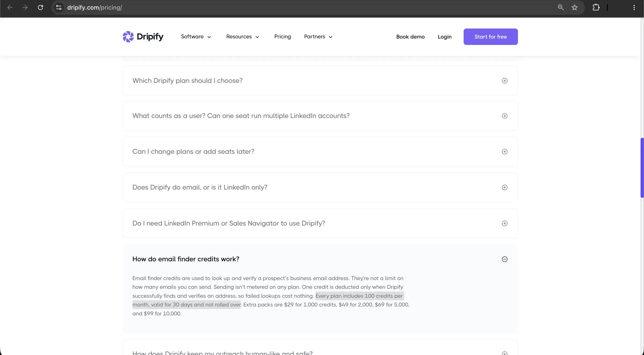644x355 pixels.
Task: Click the Start for free button
Action: click(x=491, y=37)
